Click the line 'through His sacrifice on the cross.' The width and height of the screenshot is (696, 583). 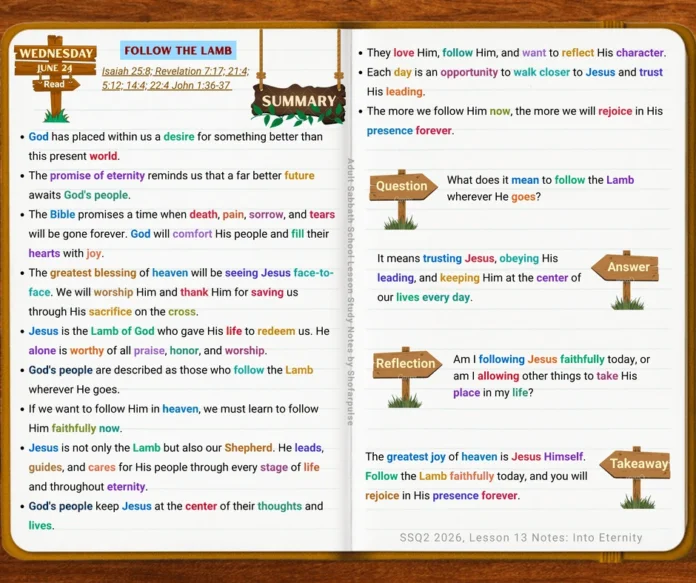point(113,312)
